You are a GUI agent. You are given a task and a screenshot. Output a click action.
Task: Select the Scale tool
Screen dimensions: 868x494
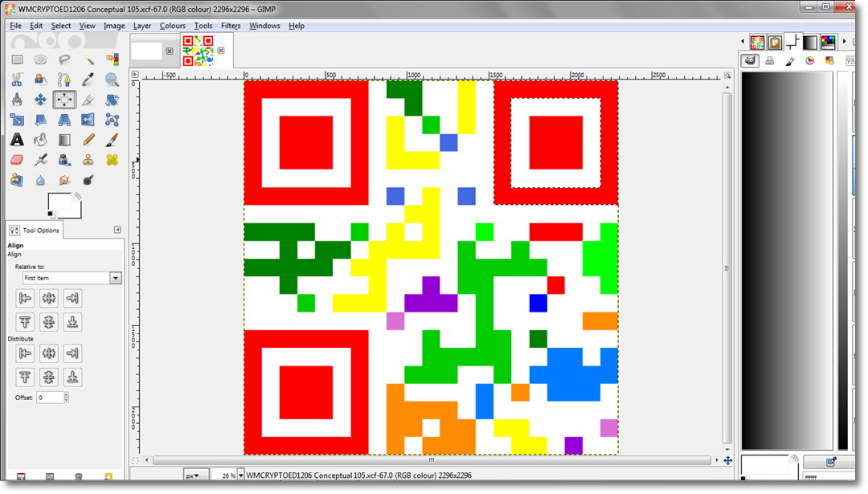[x=17, y=120]
